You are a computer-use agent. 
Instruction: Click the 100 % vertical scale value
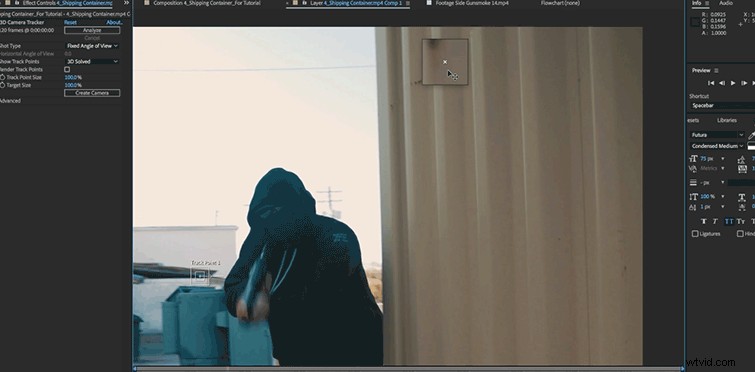tap(708, 197)
